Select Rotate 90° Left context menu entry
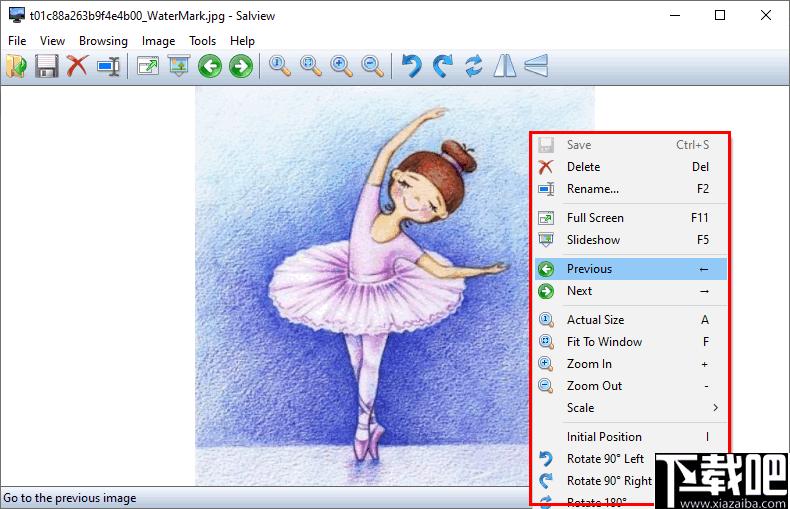 [595, 459]
